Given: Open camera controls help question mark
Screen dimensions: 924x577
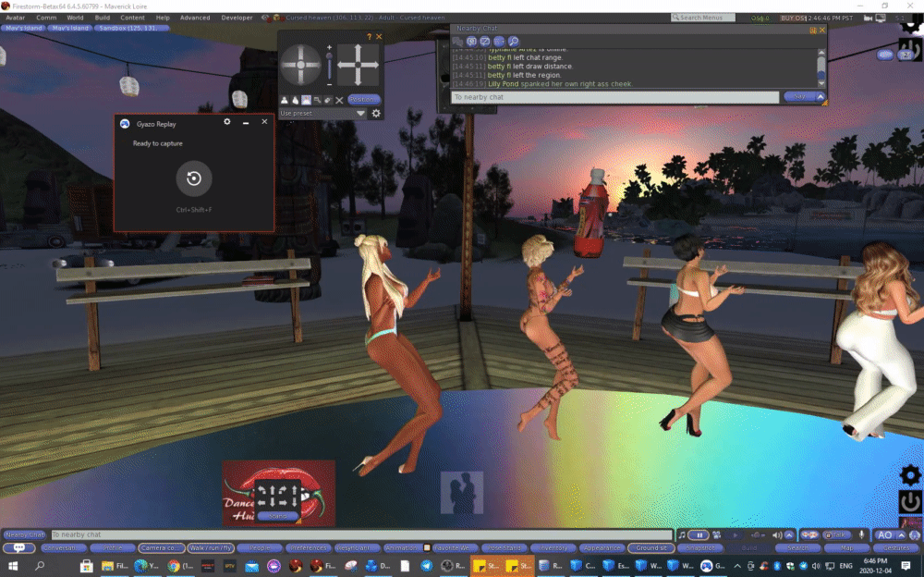Looking at the screenshot, I should (369, 37).
